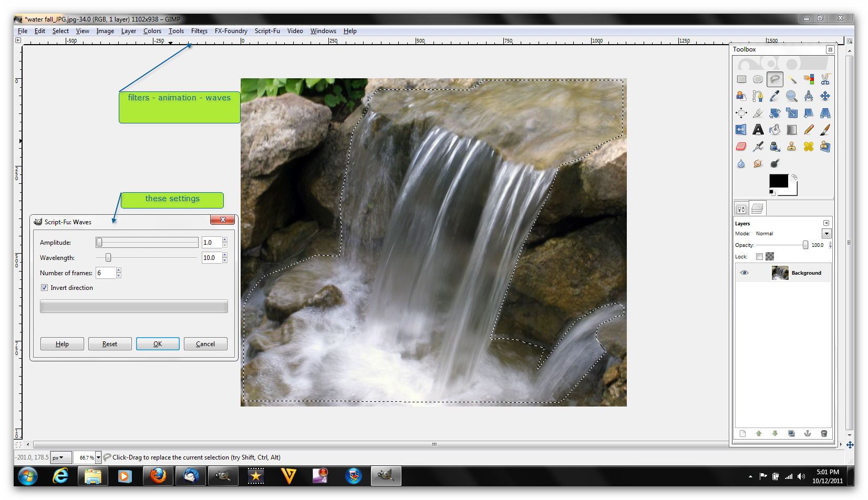This screenshot has width=868, height=500.
Task: Click Reset in the Waves dialog
Action: click(x=110, y=344)
